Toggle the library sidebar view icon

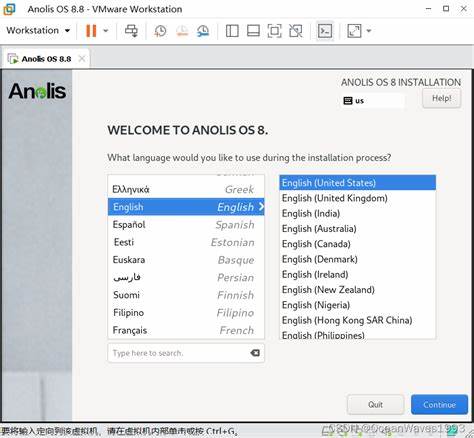232,31
